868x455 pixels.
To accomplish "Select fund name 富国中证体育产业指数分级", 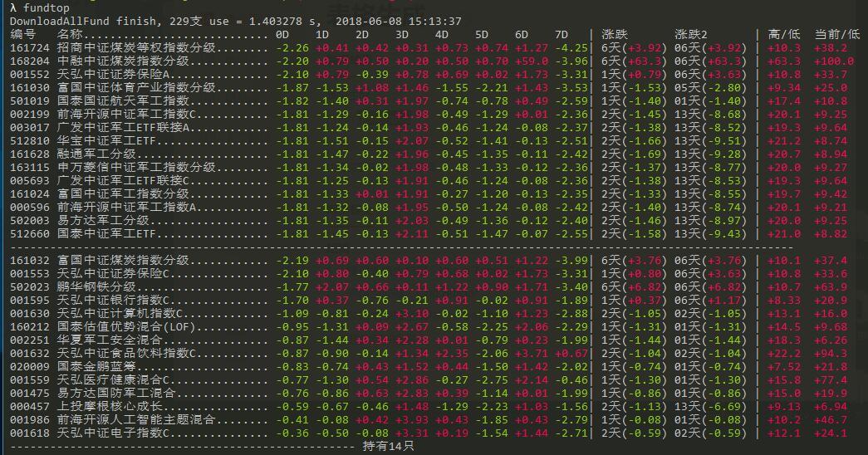I will (x=136, y=88).
